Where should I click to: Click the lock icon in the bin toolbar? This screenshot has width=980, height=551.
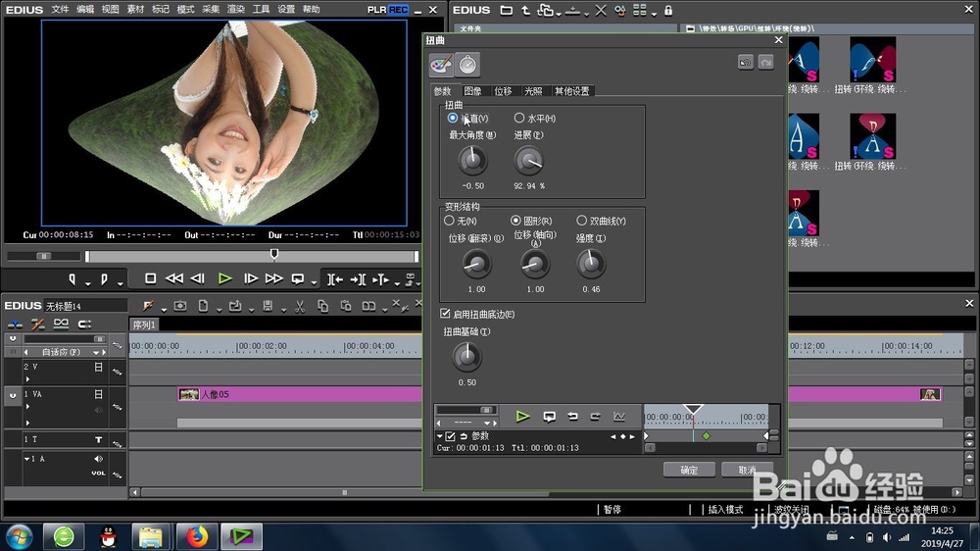[668, 10]
